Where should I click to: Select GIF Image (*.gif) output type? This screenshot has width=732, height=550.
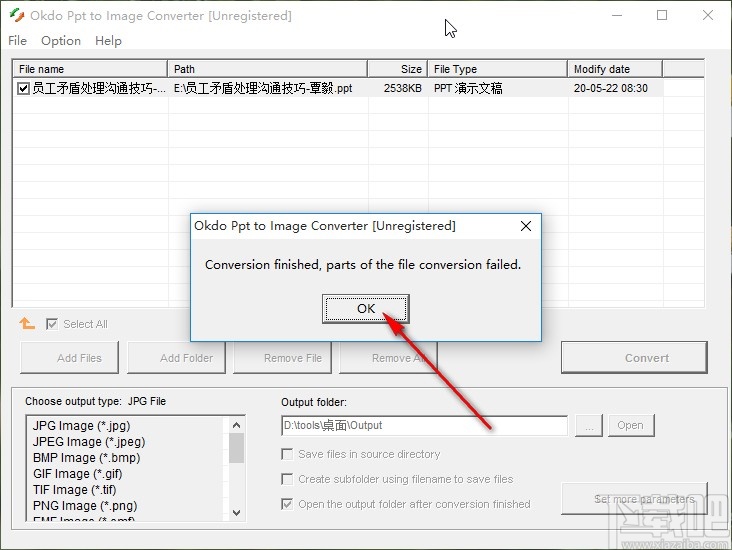(77, 473)
